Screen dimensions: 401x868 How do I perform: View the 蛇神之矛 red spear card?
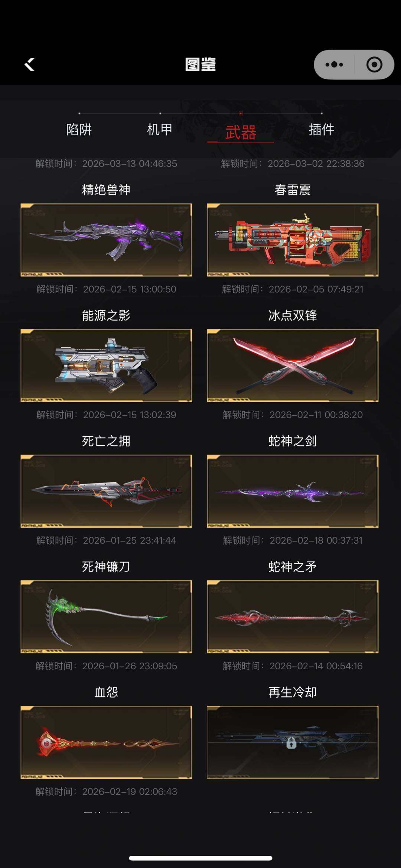click(293, 617)
